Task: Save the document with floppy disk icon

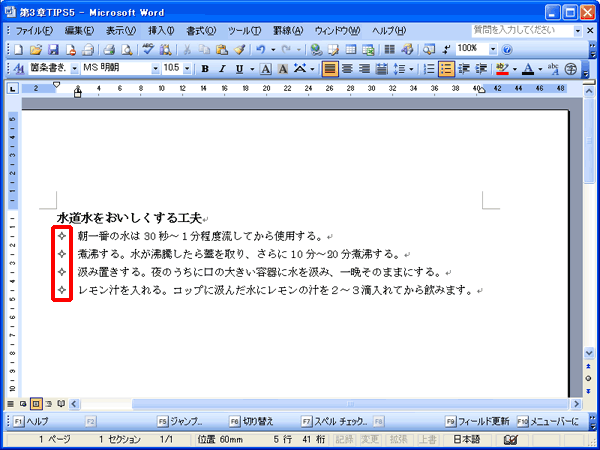Action: point(53,50)
